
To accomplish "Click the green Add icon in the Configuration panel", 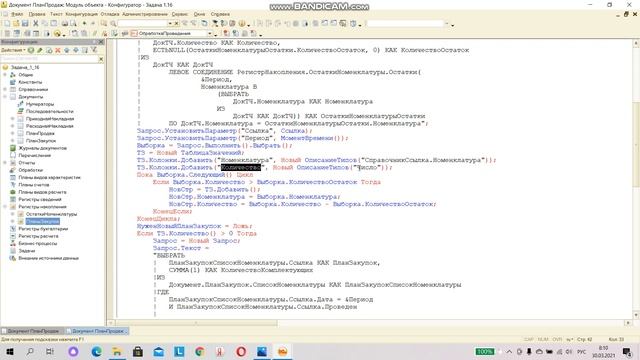I will pos(31,50).
